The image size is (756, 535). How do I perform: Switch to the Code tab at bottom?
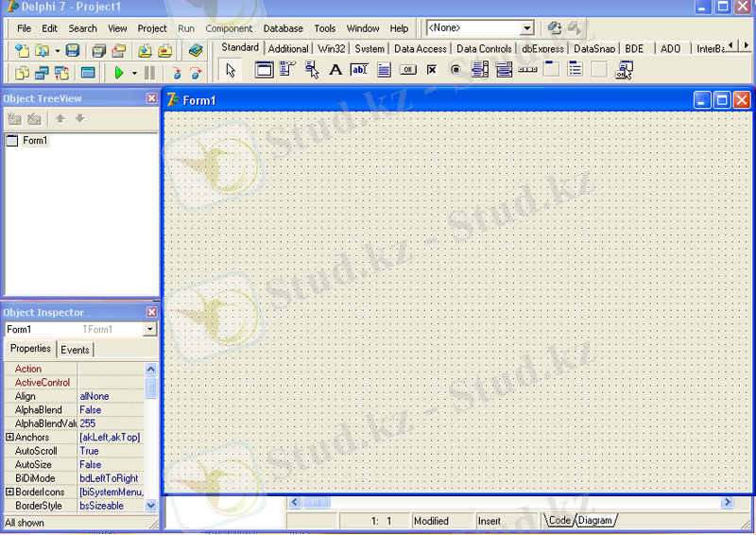point(559,521)
